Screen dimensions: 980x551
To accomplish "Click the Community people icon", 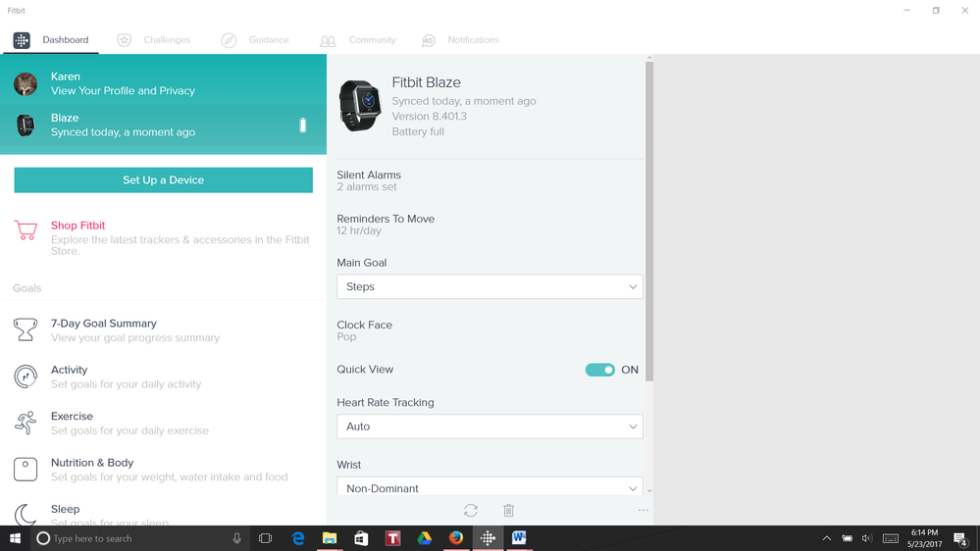I will (328, 41).
